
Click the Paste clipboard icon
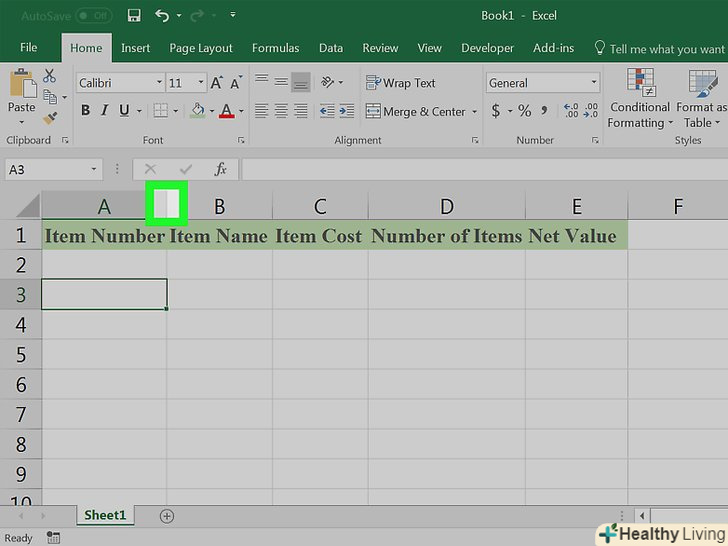pyautogui.click(x=22, y=83)
